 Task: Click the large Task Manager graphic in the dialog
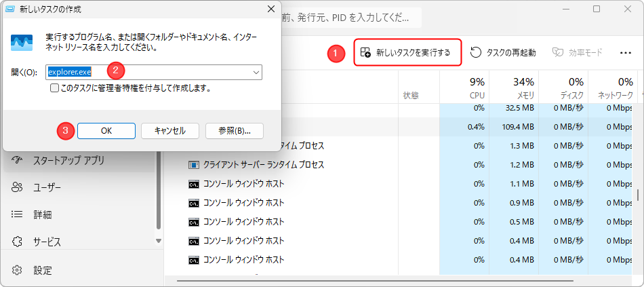pos(21,42)
